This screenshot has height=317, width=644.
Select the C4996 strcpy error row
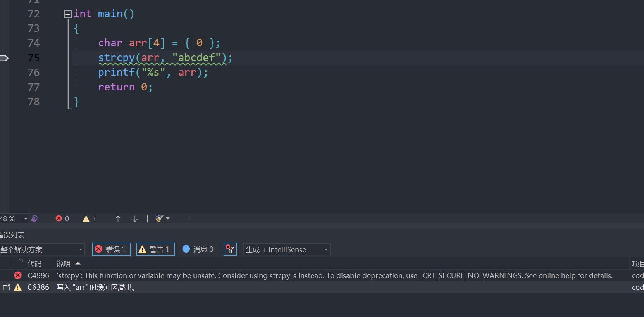pos(322,275)
